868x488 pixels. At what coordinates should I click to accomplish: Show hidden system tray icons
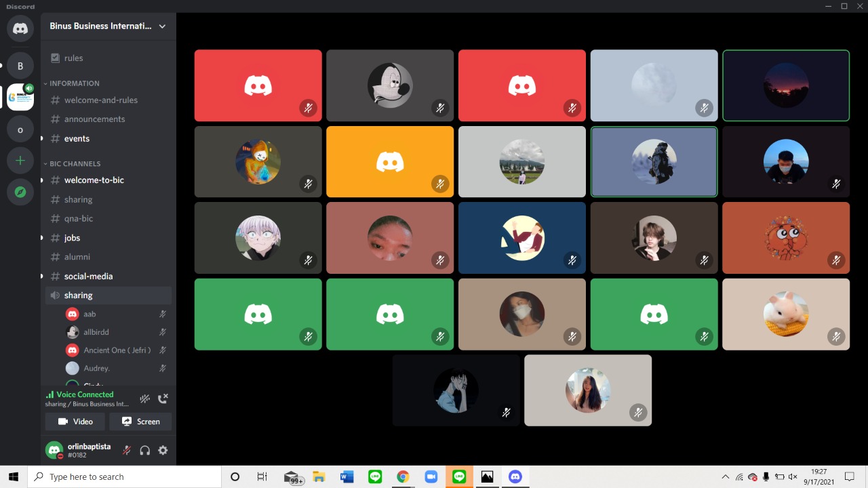click(726, 477)
